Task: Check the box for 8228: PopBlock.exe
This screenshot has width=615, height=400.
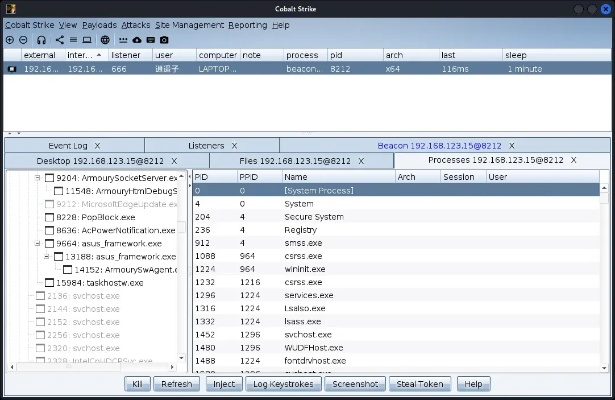Action: pos(50,216)
